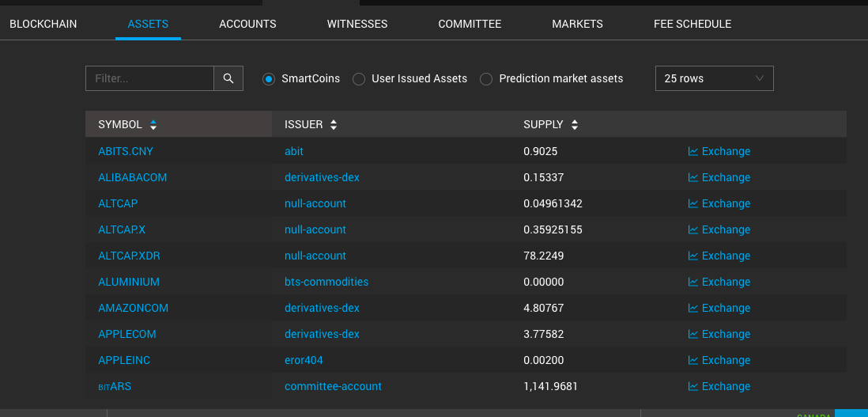Click supply value 0.35925155

pyautogui.click(x=553, y=229)
